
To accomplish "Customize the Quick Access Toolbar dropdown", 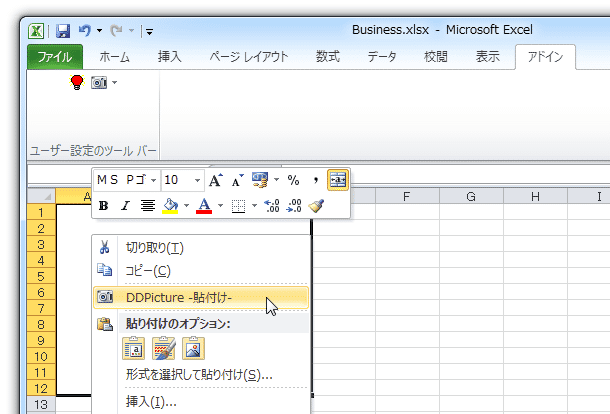I will click(x=149, y=32).
